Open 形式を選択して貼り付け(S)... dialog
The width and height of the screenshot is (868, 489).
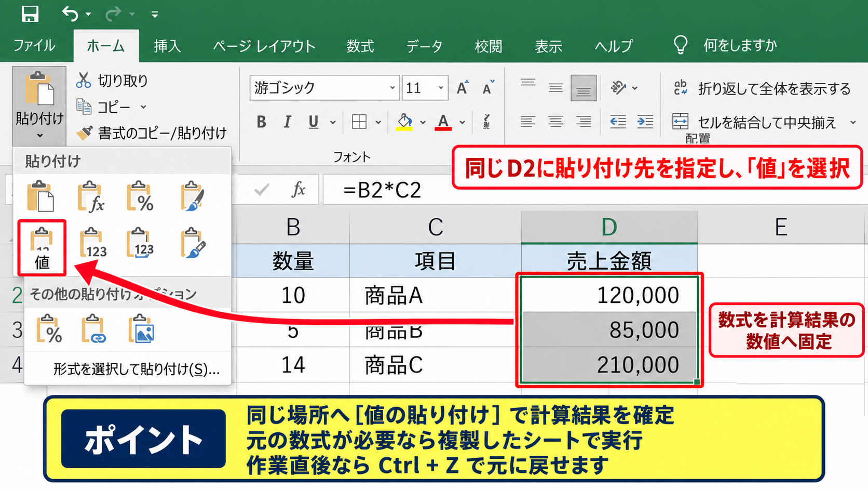point(137,369)
